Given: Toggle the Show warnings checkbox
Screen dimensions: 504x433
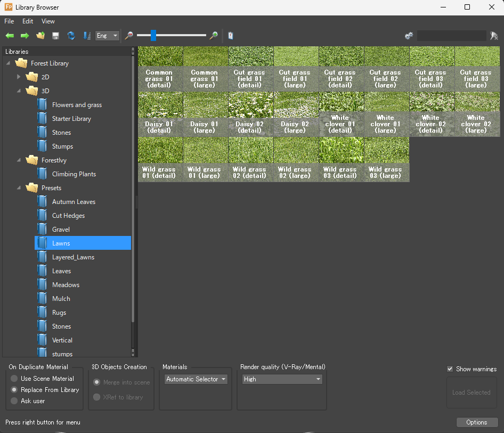Looking at the screenshot, I should [450, 369].
